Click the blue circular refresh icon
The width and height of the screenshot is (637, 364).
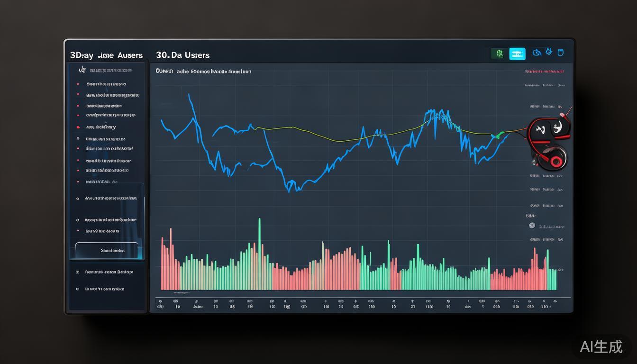tap(537, 53)
